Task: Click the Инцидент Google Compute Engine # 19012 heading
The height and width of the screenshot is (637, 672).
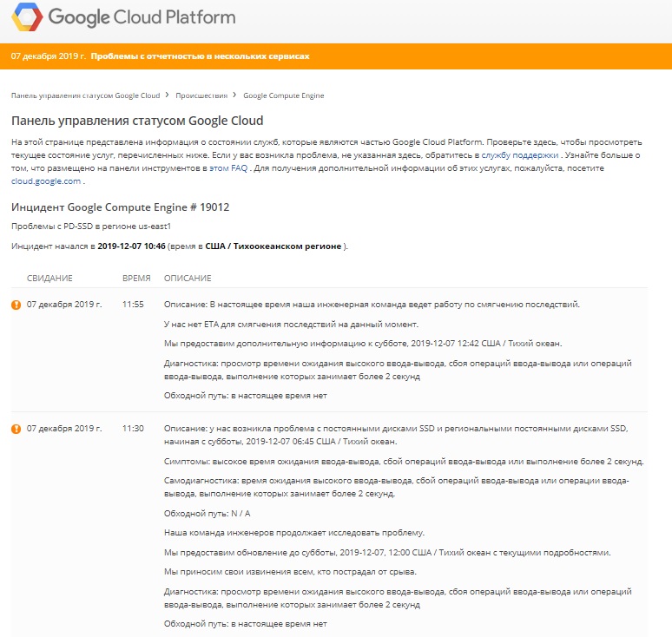Action: 120,207
